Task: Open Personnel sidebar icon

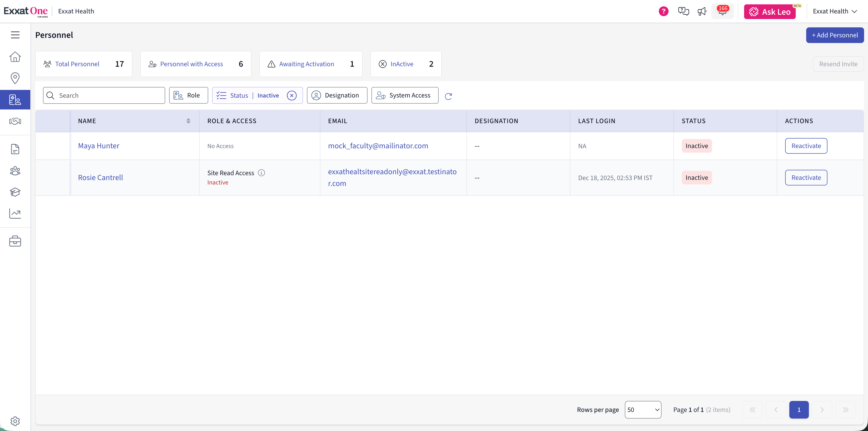Action: click(x=15, y=100)
